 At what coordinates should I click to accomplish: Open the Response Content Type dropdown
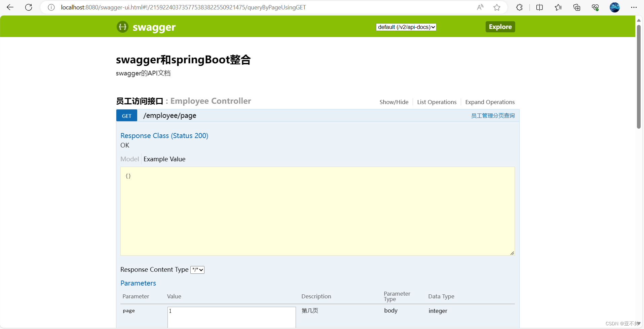pos(197,269)
